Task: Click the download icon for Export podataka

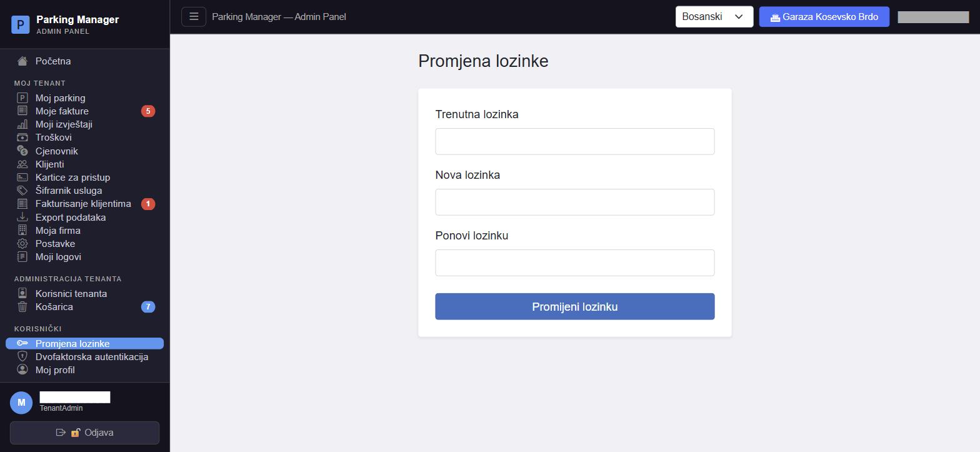Action: click(x=22, y=217)
